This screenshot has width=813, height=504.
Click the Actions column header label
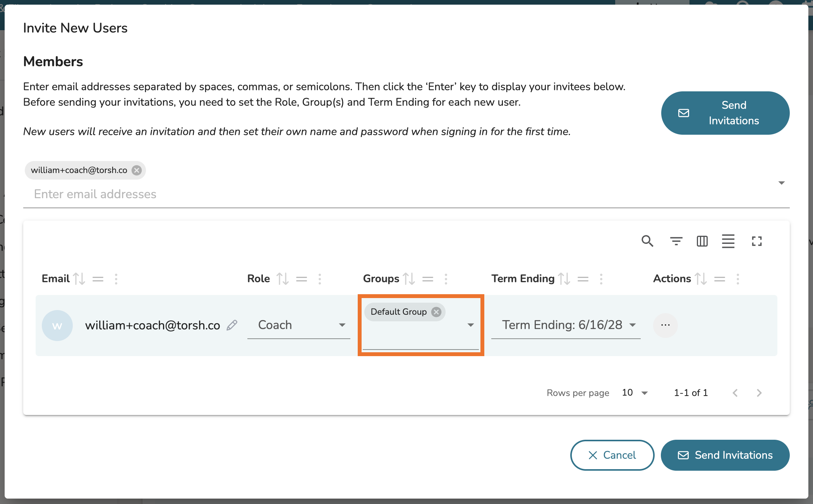[x=672, y=279]
